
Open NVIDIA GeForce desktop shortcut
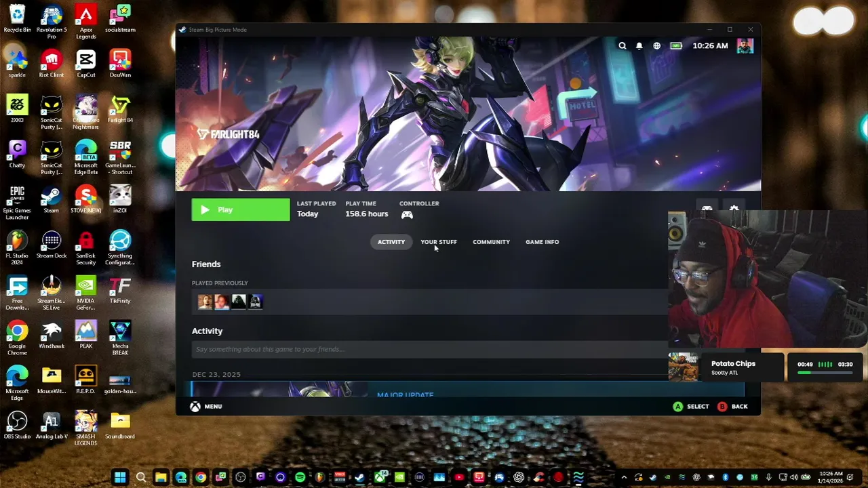[x=86, y=293]
